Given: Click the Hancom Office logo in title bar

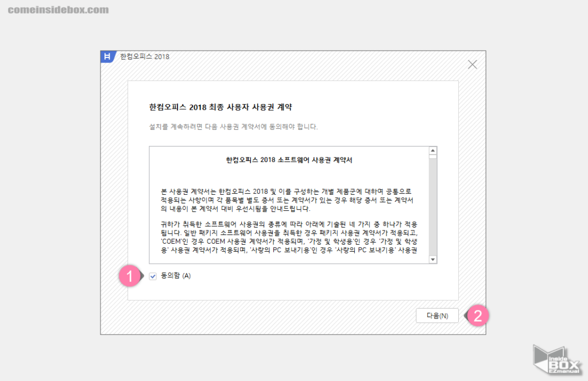Looking at the screenshot, I should click(x=108, y=57).
